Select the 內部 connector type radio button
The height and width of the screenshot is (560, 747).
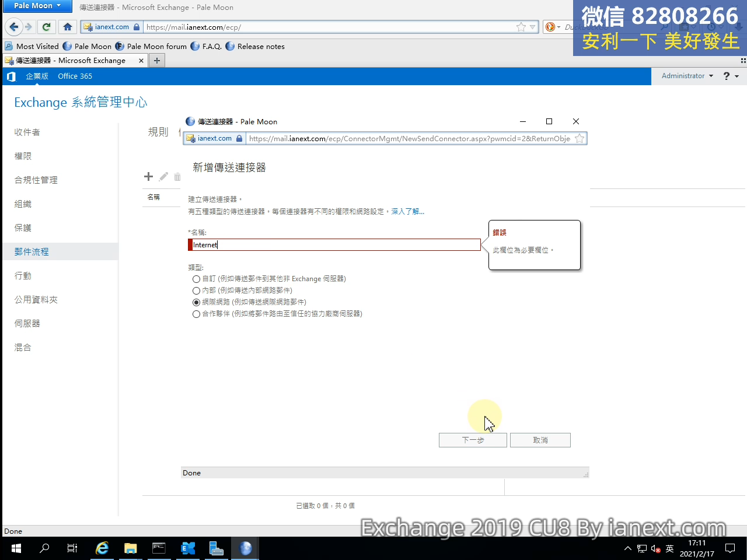point(196,290)
